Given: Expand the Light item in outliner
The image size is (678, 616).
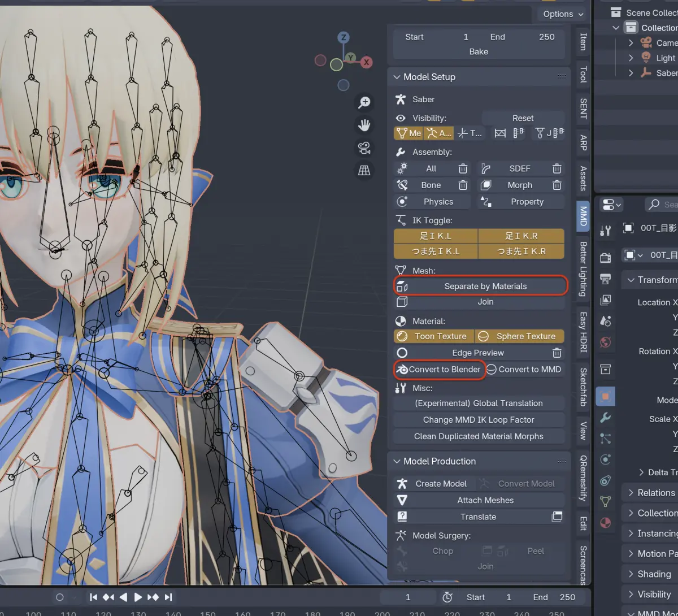Looking at the screenshot, I should click(x=631, y=58).
